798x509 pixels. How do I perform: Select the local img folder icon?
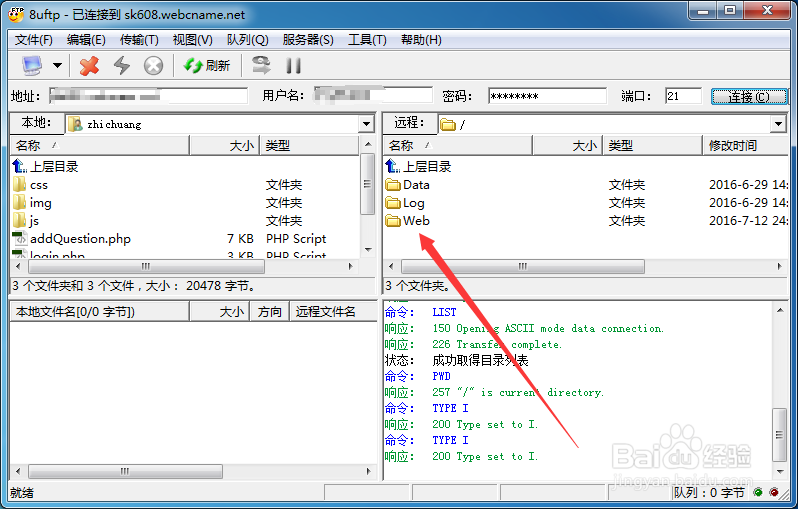click(19, 203)
